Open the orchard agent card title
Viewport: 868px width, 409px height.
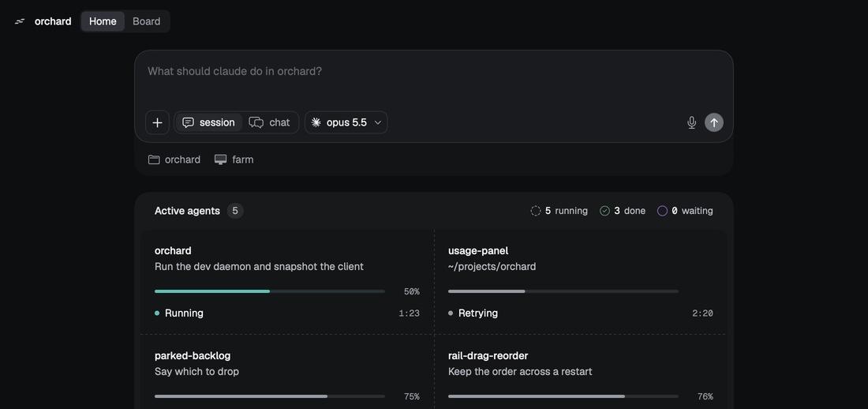click(173, 250)
